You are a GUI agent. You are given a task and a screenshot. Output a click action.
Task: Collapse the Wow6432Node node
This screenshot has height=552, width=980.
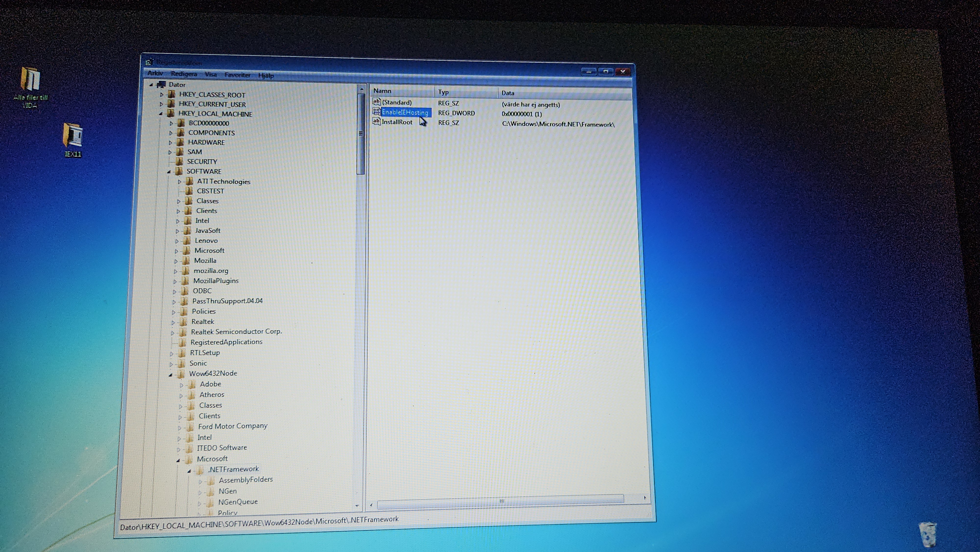pos(171,375)
